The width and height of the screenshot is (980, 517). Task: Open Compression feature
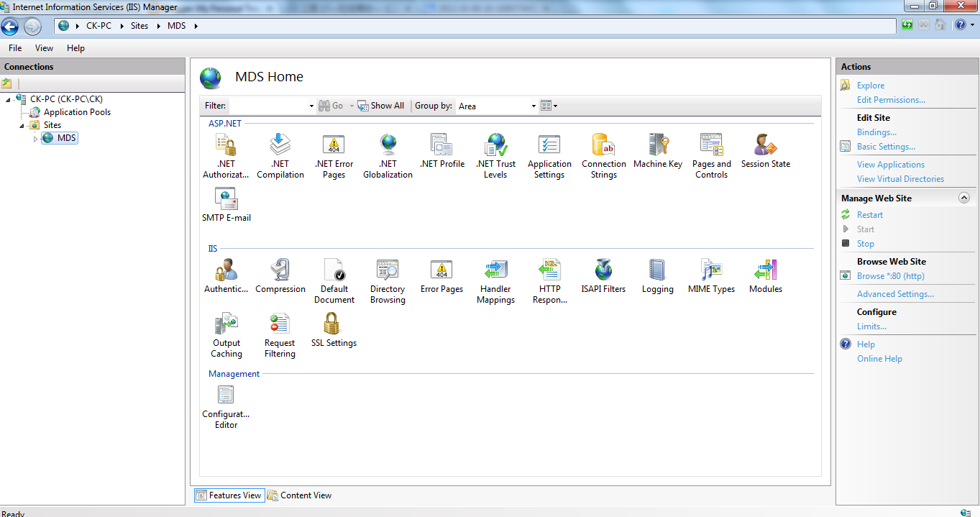[280, 276]
